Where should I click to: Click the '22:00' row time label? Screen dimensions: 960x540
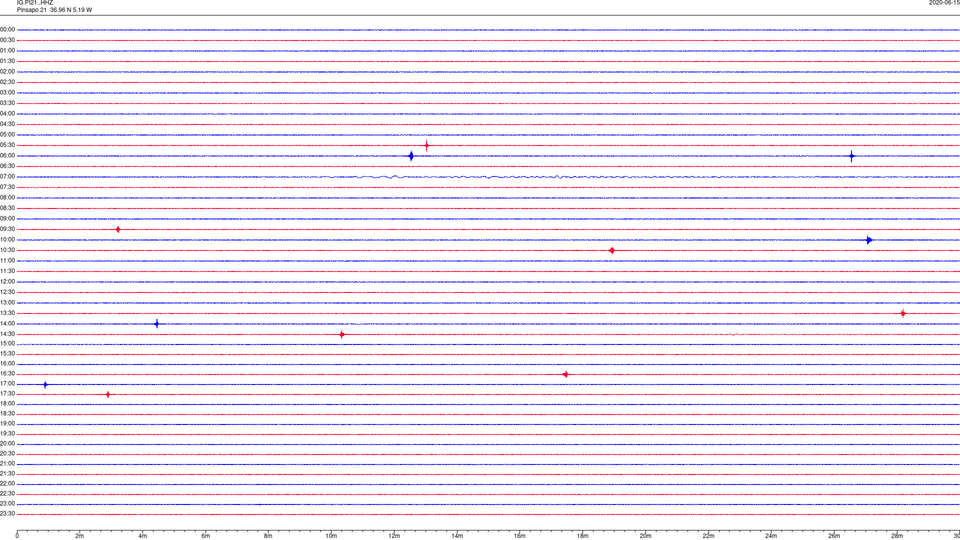7,484
